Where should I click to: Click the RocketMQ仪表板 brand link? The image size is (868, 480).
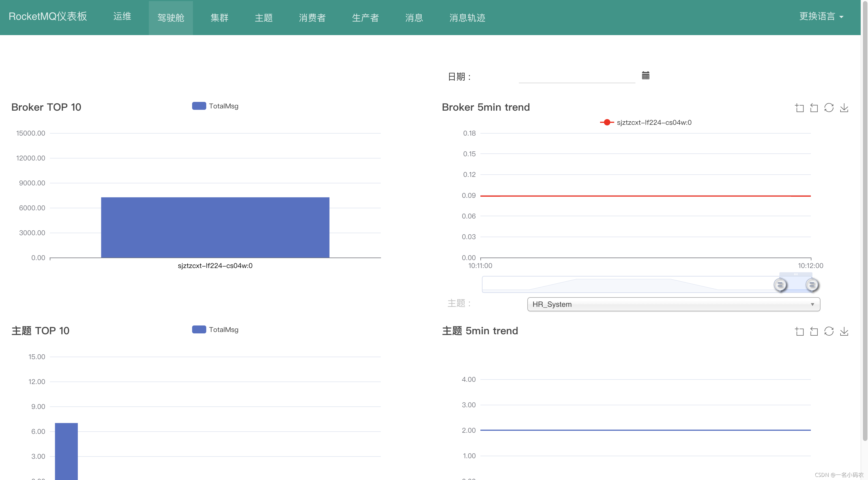click(x=48, y=16)
